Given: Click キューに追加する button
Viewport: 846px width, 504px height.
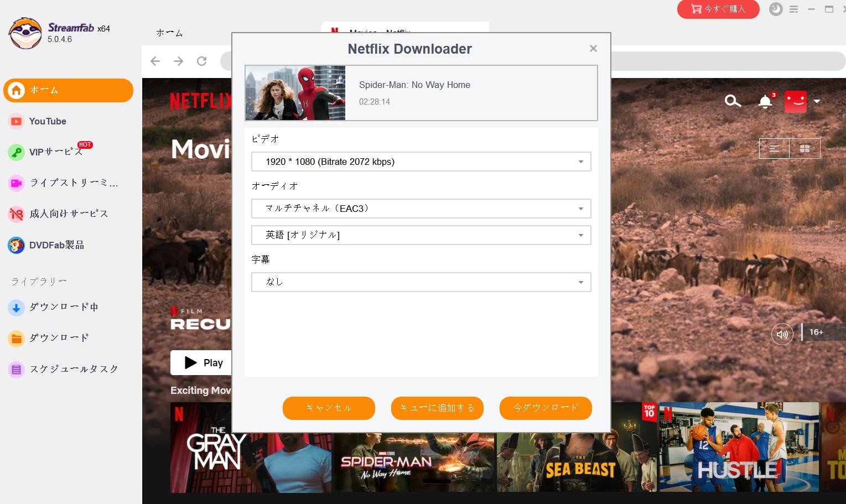Looking at the screenshot, I should tap(437, 408).
